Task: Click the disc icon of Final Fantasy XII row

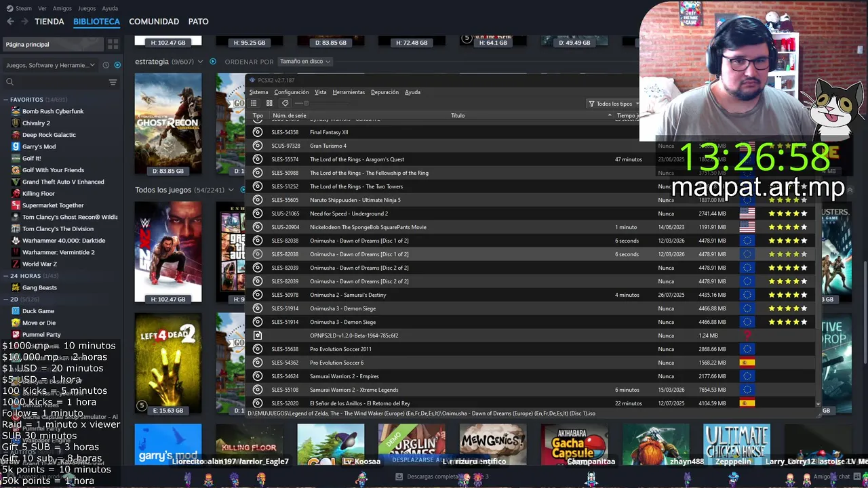Action: (258, 132)
